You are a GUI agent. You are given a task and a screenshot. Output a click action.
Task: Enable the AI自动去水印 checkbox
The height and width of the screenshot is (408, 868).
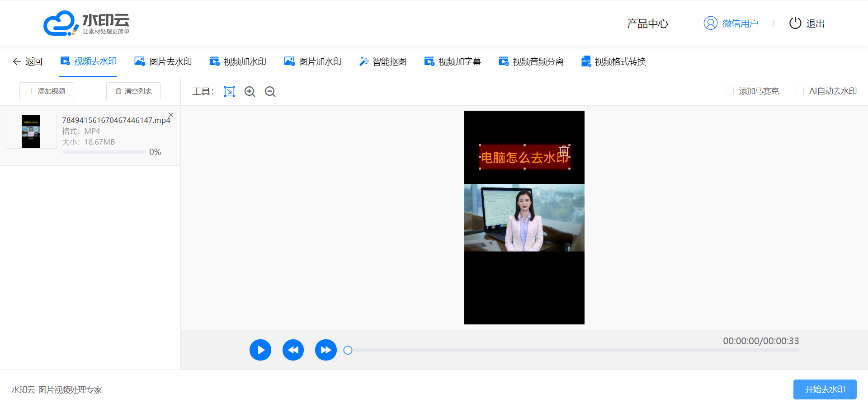tap(800, 92)
